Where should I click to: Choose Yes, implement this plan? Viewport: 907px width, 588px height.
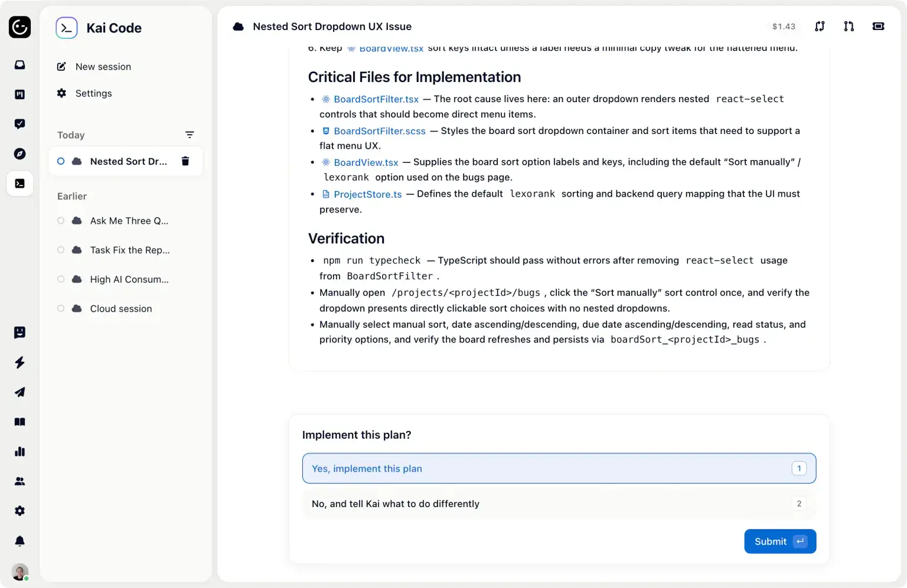pyautogui.click(x=559, y=469)
